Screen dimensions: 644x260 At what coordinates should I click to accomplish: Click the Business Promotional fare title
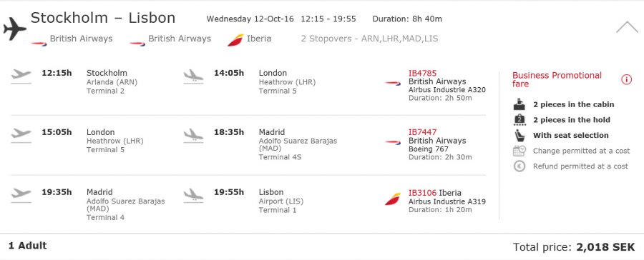pyautogui.click(x=557, y=79)
